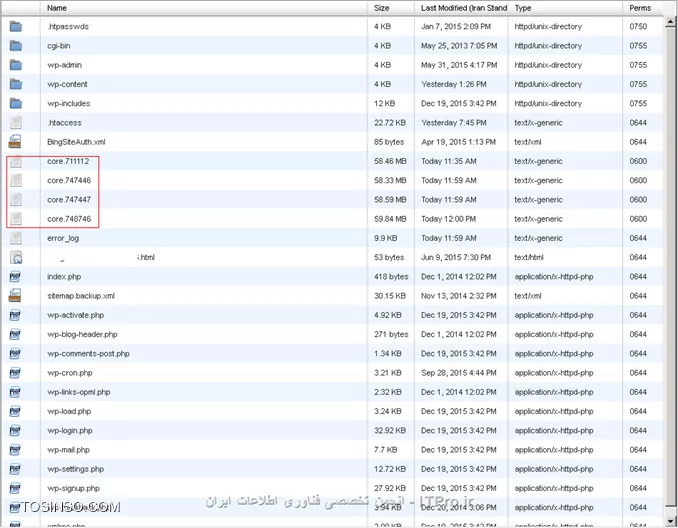The height and width of the screenshot is (528, 678).
Task: Select the wp-activate.php file name
Action: (76, 315)
